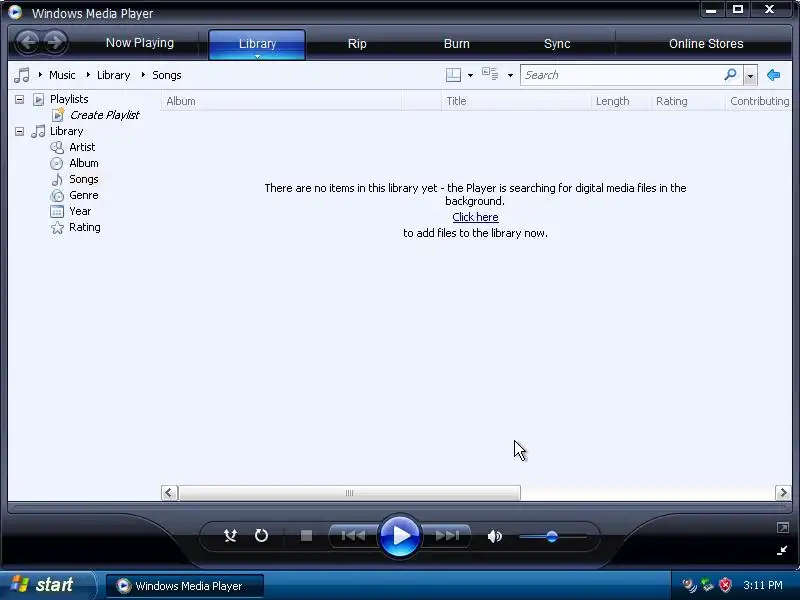Sort by the Album column header
Viewport: 800px width, 600px height.
pos(281,101)
